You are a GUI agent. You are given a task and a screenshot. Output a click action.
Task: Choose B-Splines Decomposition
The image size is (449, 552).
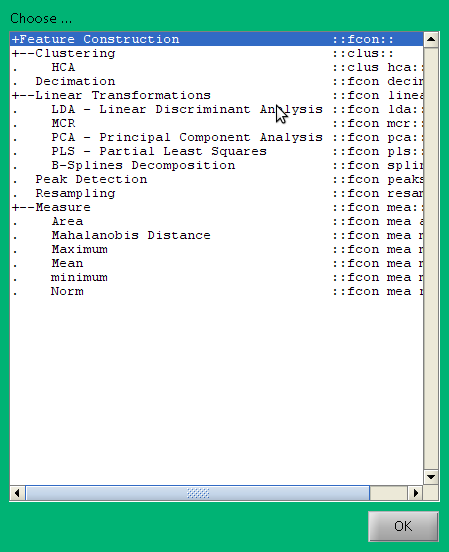point(217,165)
